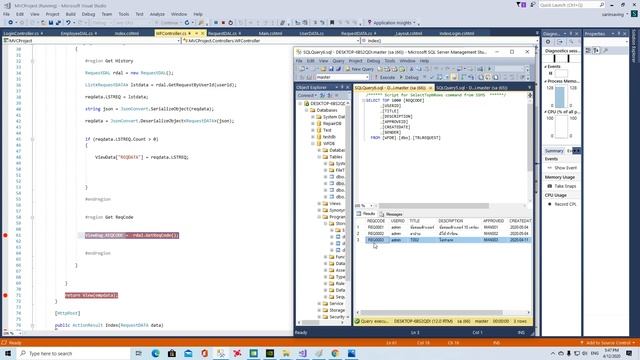Viewport: 640px width, 360px height.
Task: Stop debugging with the red square icon
Action: point(223,23)
